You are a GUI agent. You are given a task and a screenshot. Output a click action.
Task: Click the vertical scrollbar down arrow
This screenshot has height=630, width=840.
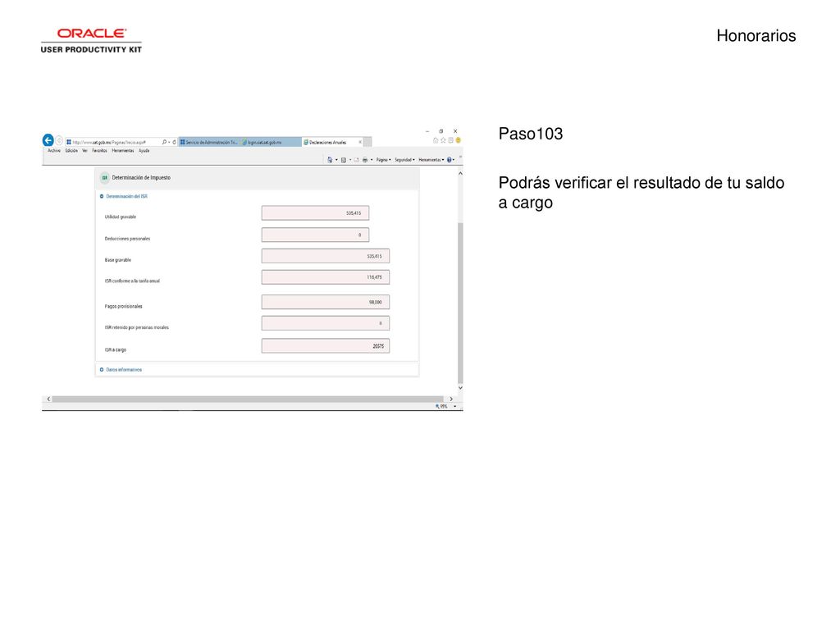click(x=460, y=388)
